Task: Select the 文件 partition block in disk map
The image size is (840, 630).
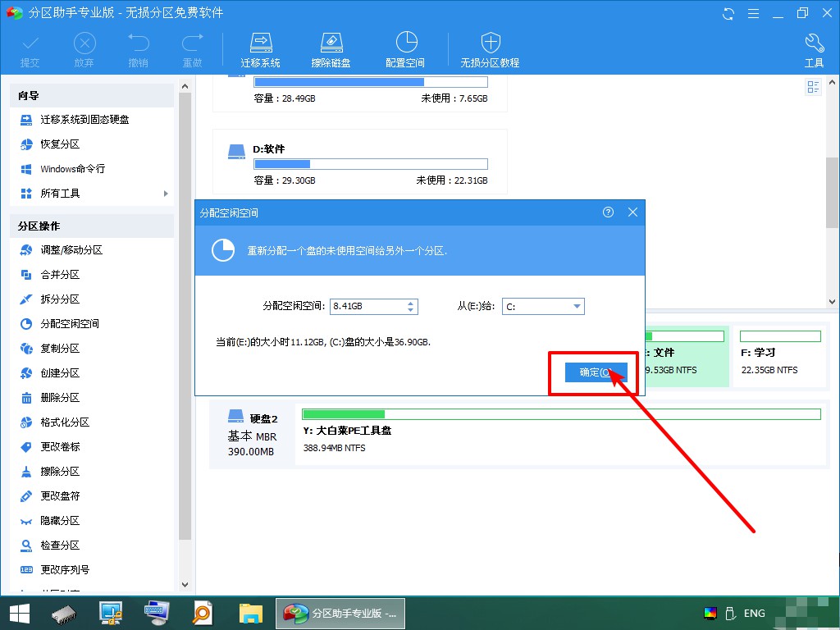Action: (687, 356)
